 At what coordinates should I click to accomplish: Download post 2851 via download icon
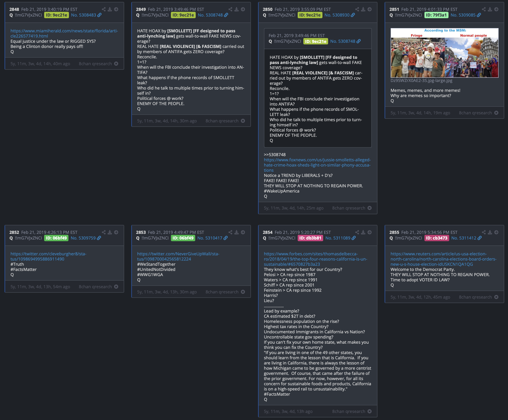coord(490,9)
